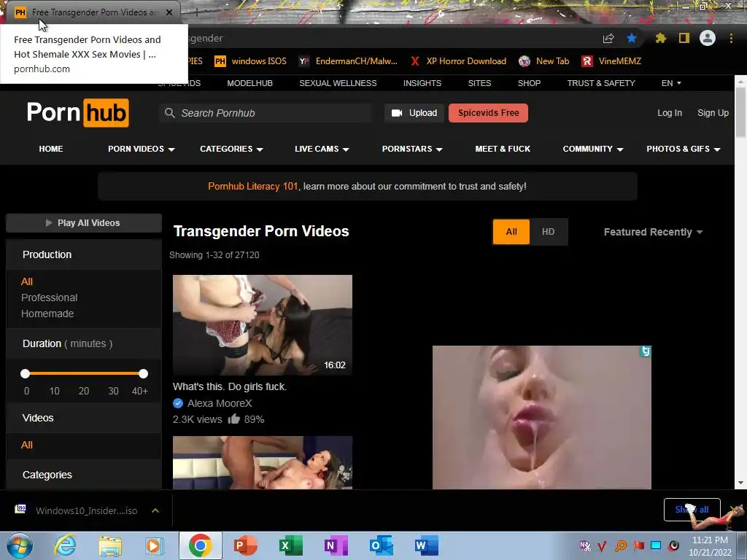Filter Production by Homemade
Image resolution: width=747 pixels, height=560 pixels.
47,314
